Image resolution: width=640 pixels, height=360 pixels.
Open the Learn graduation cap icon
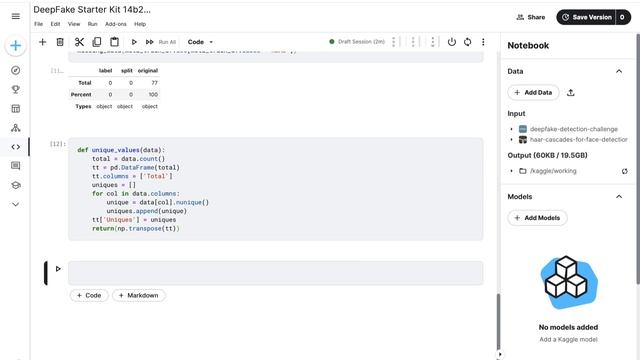pyautogui.click(x=16, y=185)
